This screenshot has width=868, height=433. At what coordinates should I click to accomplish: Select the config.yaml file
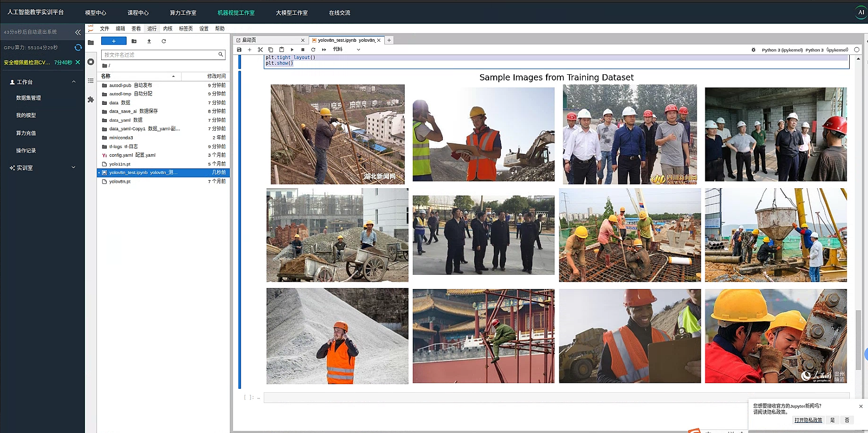(163, 155)
